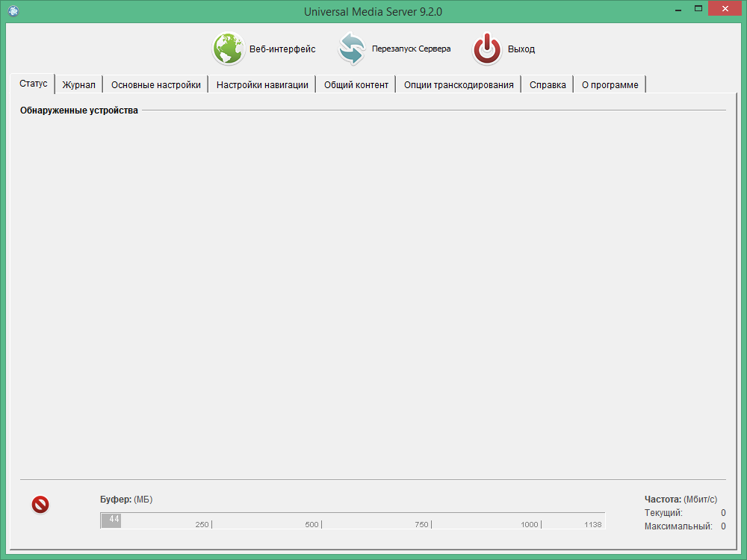747x560 pixels.
Task: Select the Веб-интерфейс toolbar item
Action: point(280,49)
